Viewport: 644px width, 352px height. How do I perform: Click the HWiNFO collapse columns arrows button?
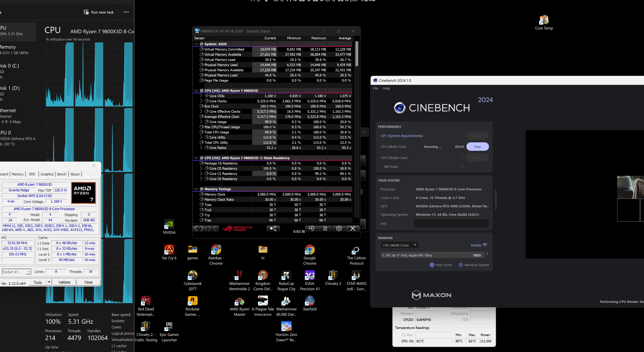tap(212, 228)
